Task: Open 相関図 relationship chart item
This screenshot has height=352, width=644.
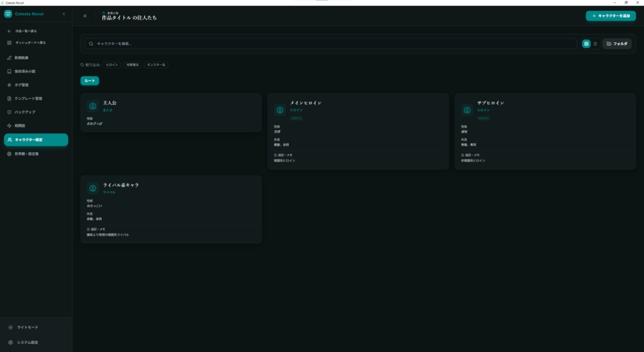Action: [36, 126]
